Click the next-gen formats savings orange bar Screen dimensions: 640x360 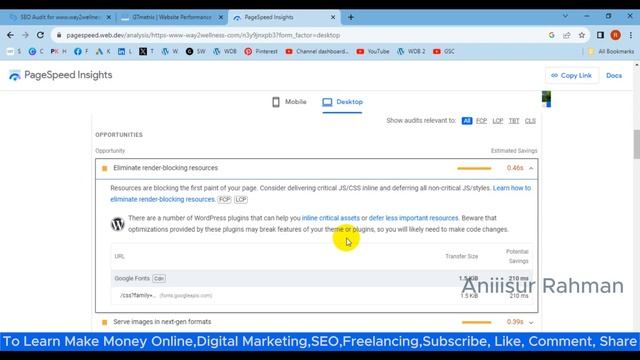[476, 322]
